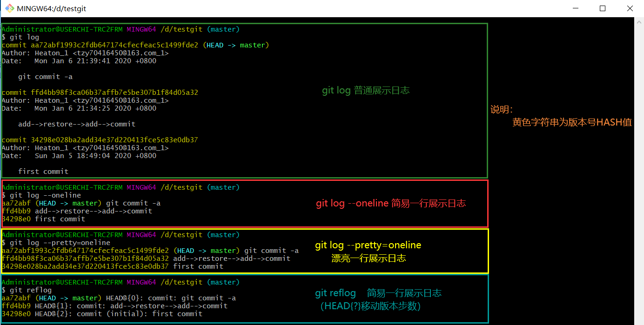Click the message add-->restore-->add-->commit

77,124
